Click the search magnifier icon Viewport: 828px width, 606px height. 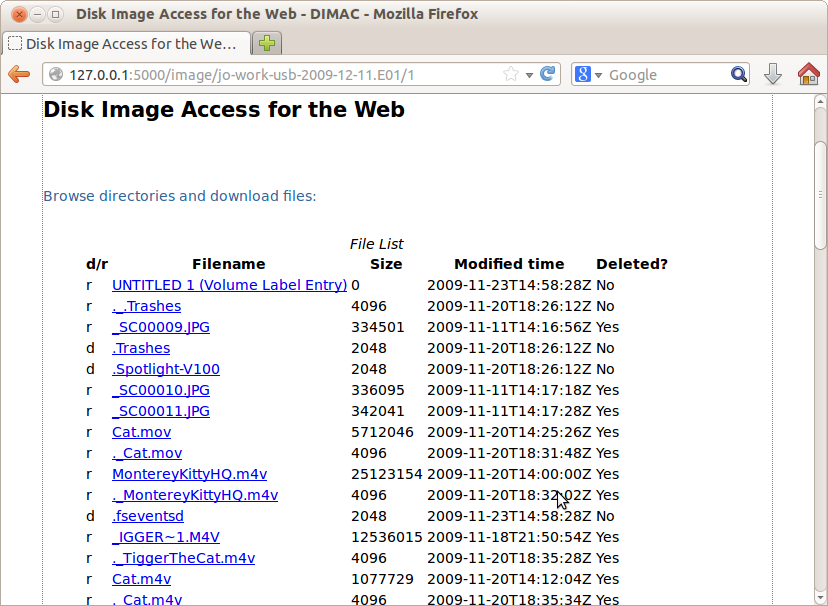pos(739,74)
